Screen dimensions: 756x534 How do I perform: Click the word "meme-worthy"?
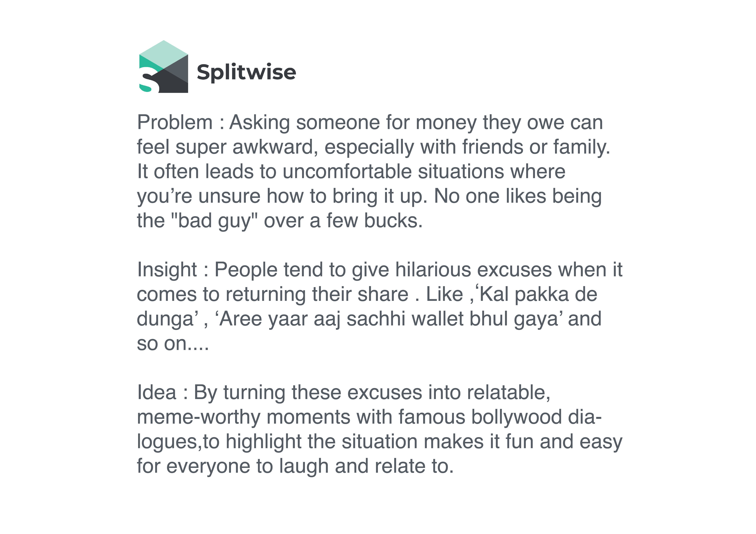199,417
